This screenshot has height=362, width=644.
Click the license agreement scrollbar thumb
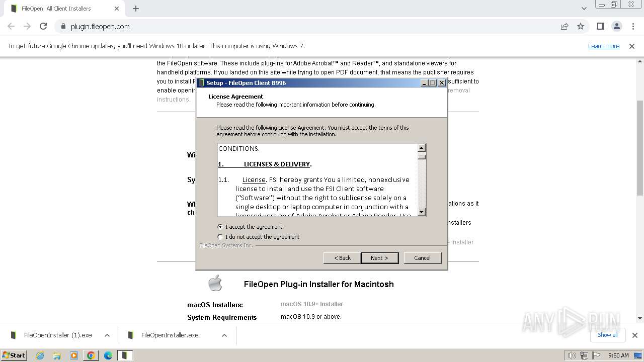pyautogui.click(x=422, y=156)
